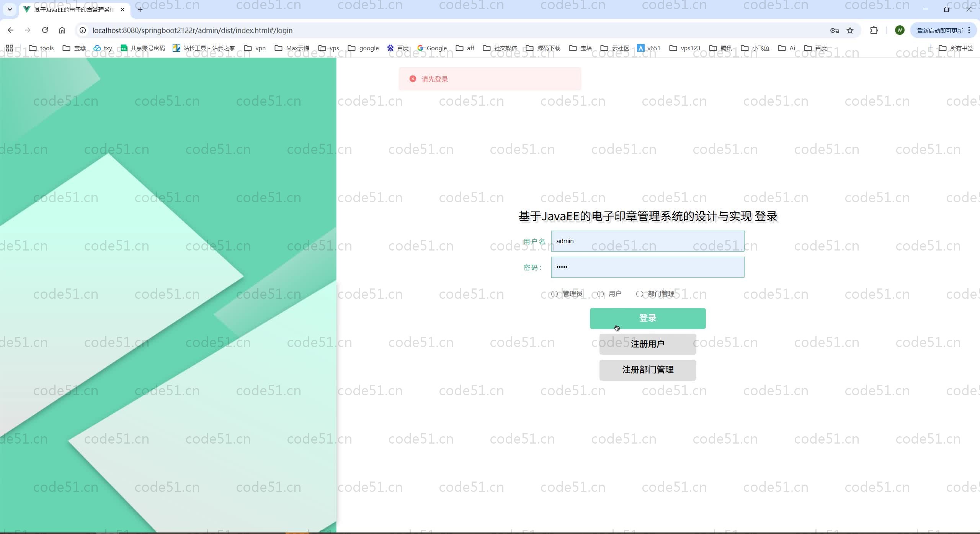Open Chrome's three-dot menu
This screenshot has width=980, height=534.
coord(969,30)
